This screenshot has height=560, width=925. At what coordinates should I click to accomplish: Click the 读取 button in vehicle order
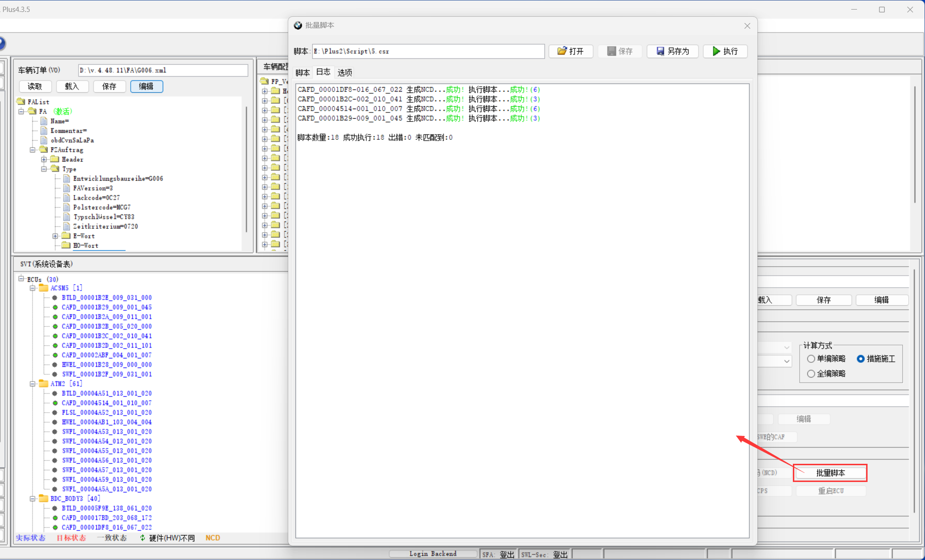point(35,86)
